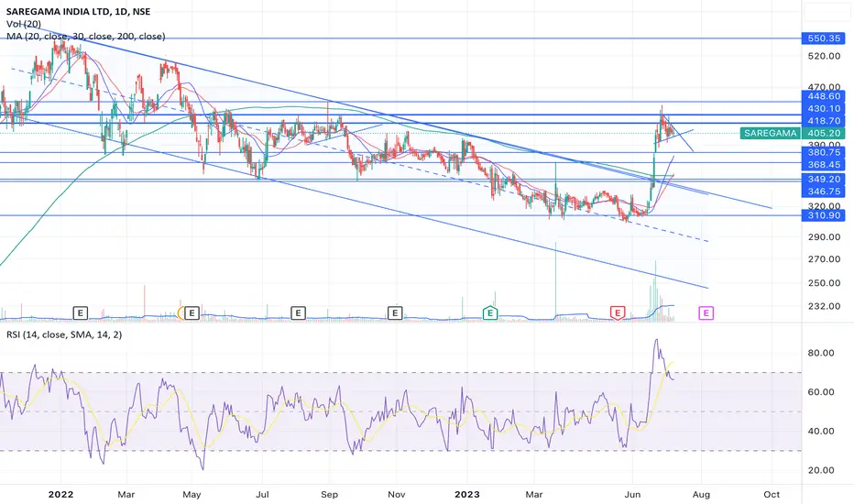Image resolution: width=854 pixels, height=504 pixels.
Task: Click the 349.20 price level label
Action: click(824, 179)
